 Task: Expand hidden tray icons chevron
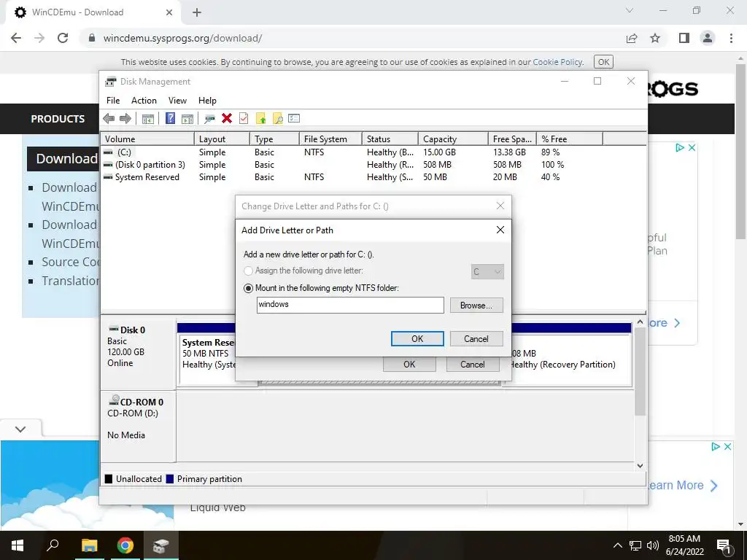pos(617,545)
